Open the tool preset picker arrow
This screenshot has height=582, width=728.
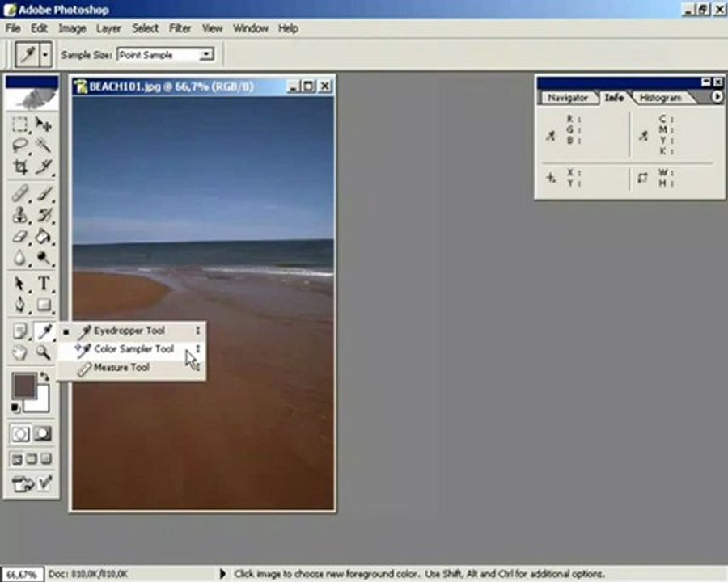tap(45, 54)
